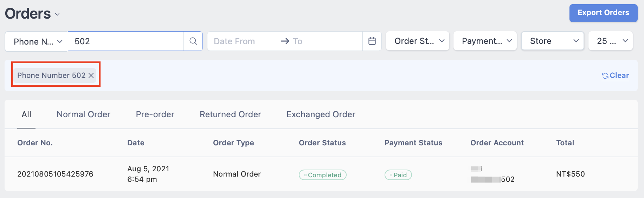Click the Clear filters link
Screen dimensions: 644x198
point(619,75)
